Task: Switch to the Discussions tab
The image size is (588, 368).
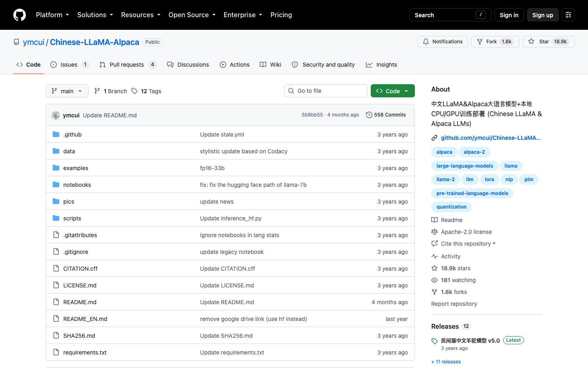Action: (188, 65)
